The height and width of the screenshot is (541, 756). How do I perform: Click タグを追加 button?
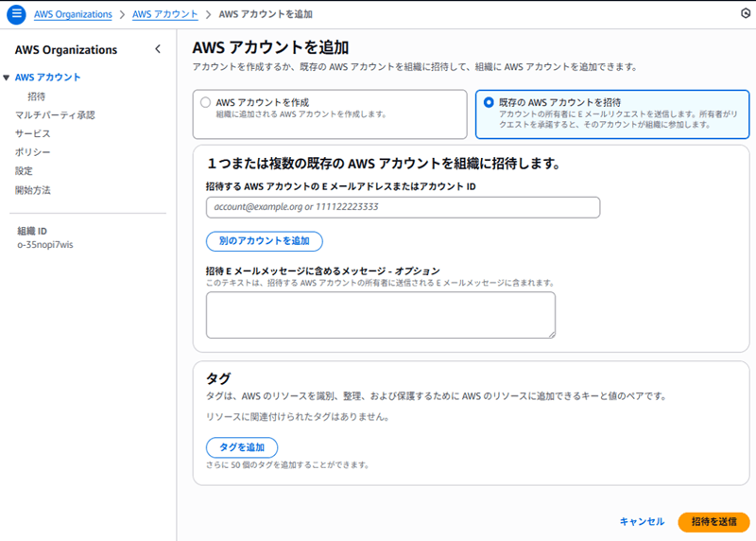click(242, 447)
